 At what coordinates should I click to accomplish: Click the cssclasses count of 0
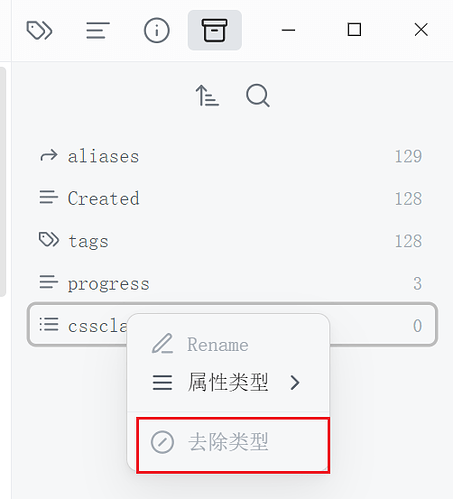417,325
